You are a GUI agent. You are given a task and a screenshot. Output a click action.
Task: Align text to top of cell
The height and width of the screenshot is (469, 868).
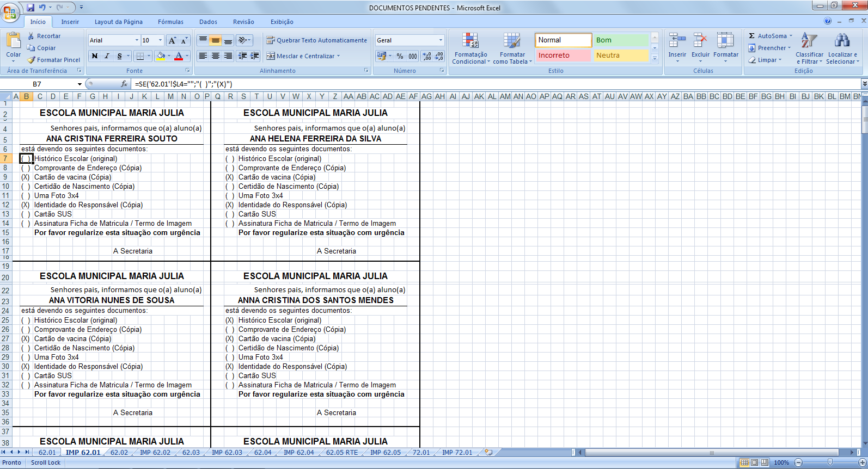(x=203, y=40)
